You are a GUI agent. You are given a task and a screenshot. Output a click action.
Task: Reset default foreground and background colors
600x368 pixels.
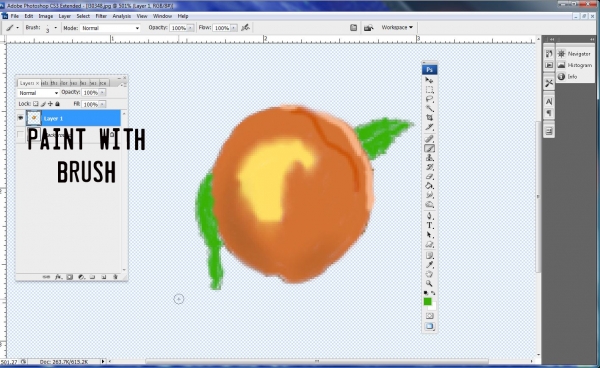tap(426, 293)
